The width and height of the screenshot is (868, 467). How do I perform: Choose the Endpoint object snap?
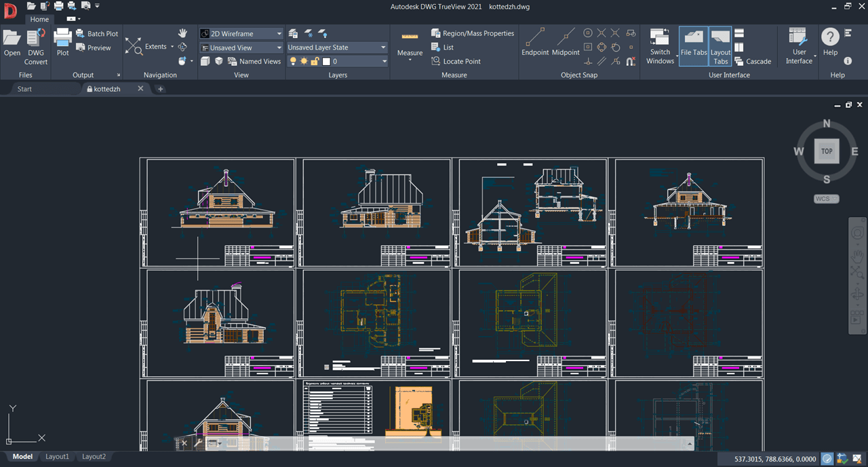pos(536,41)
